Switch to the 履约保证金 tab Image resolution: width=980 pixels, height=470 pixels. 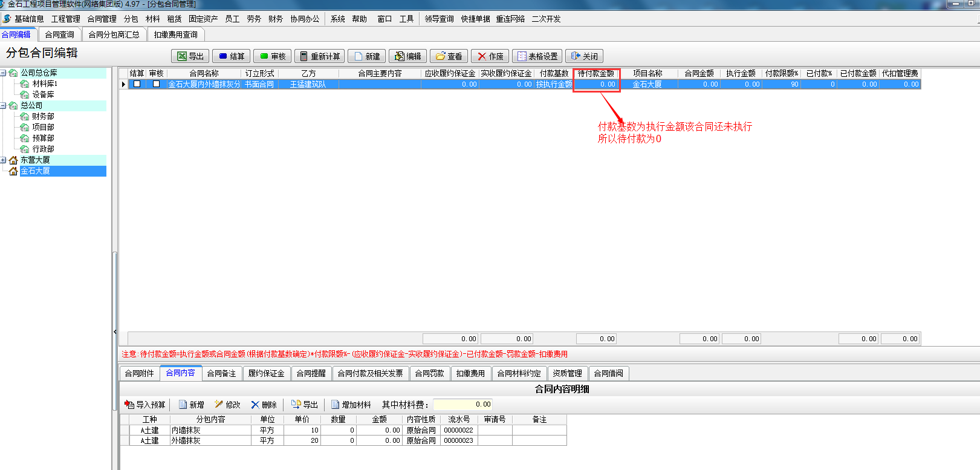266,373
